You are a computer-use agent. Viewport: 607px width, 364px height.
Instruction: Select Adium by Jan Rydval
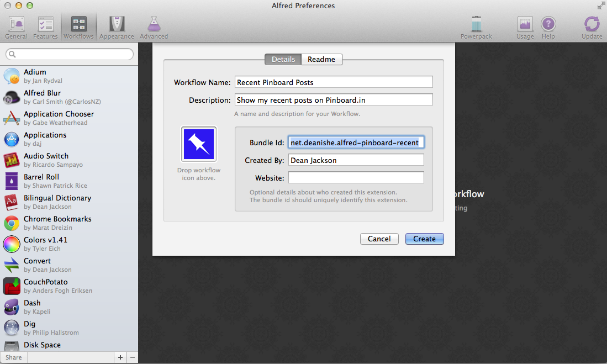69,76
